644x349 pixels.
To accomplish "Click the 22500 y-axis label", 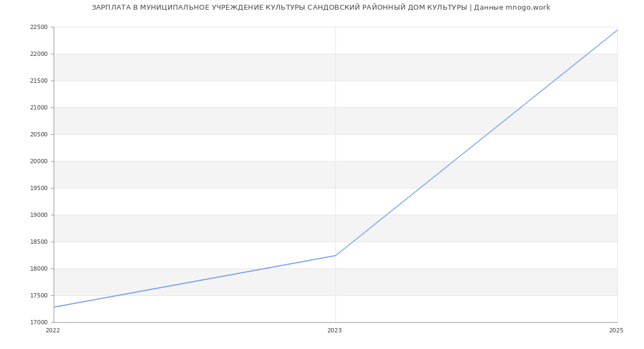I will 39,27.
